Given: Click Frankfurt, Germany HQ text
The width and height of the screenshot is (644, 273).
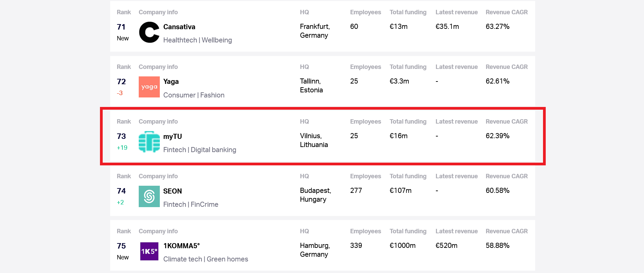Looking at the screenshot, I should coord(315,31).
